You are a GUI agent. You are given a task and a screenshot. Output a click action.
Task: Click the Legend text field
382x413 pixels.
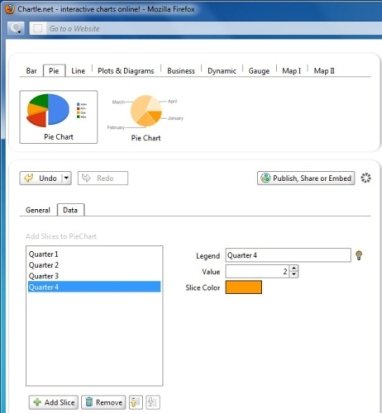[x=288, y=255]
